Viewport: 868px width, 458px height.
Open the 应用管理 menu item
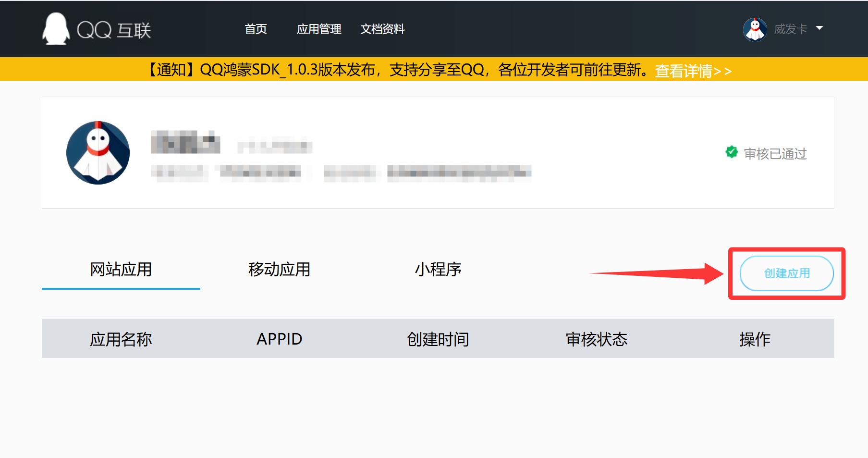(319, 29)
